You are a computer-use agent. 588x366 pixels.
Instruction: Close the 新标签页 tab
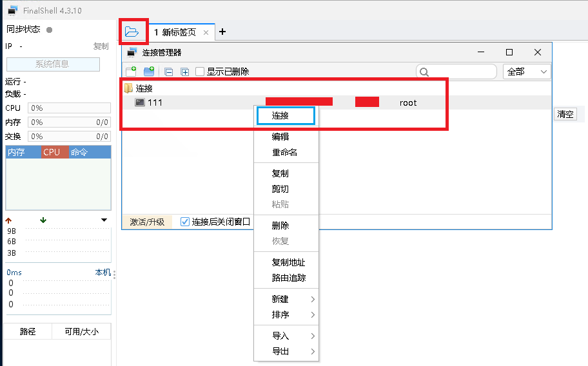(x=206, y=32)
